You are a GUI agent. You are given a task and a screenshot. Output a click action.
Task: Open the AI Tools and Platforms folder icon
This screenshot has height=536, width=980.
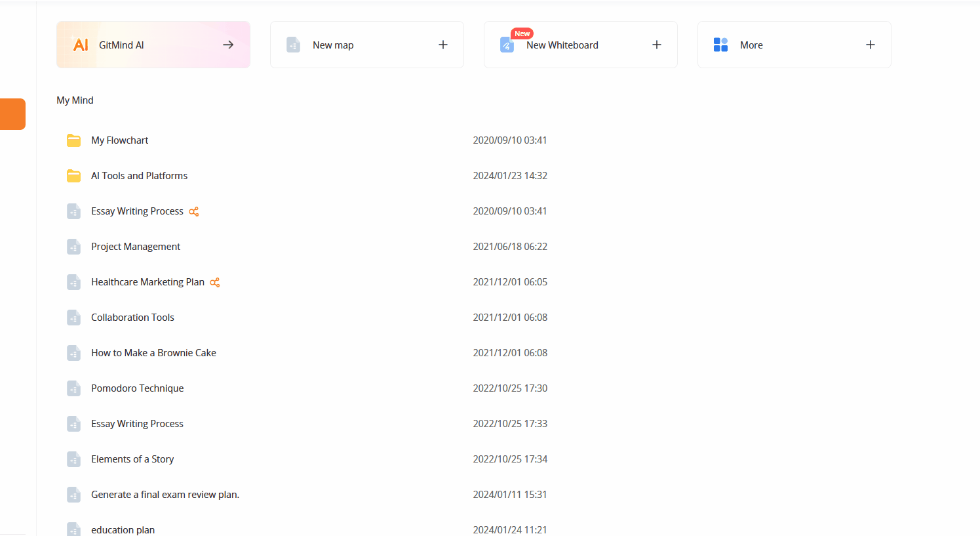73,176
